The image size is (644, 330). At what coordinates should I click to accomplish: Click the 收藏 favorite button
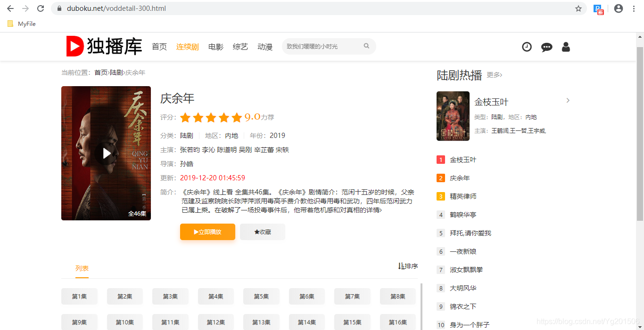click(x=263, y=232)
